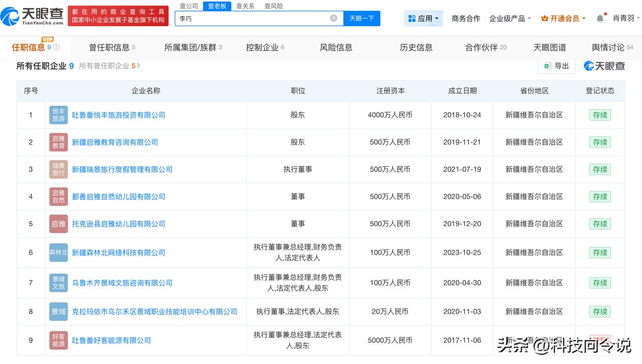Open 吐鲁番悦丰旅游投资有限公司 company link
The height and width of the screenshot is (364, 642).
118,115
